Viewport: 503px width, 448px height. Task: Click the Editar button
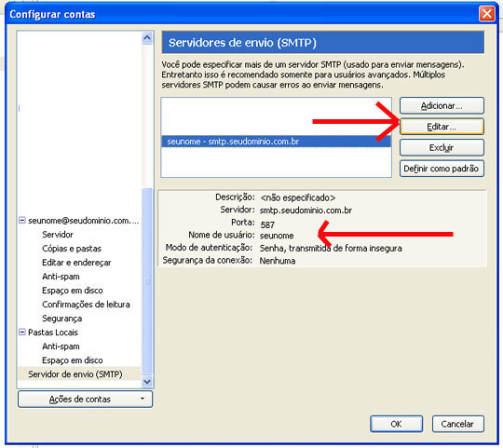coord(442,127)
